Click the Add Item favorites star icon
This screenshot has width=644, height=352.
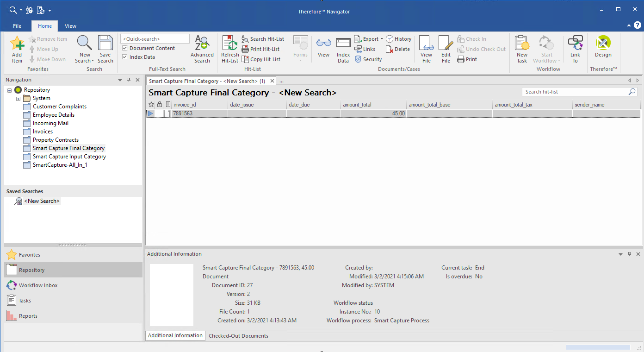tap(17, 44)
